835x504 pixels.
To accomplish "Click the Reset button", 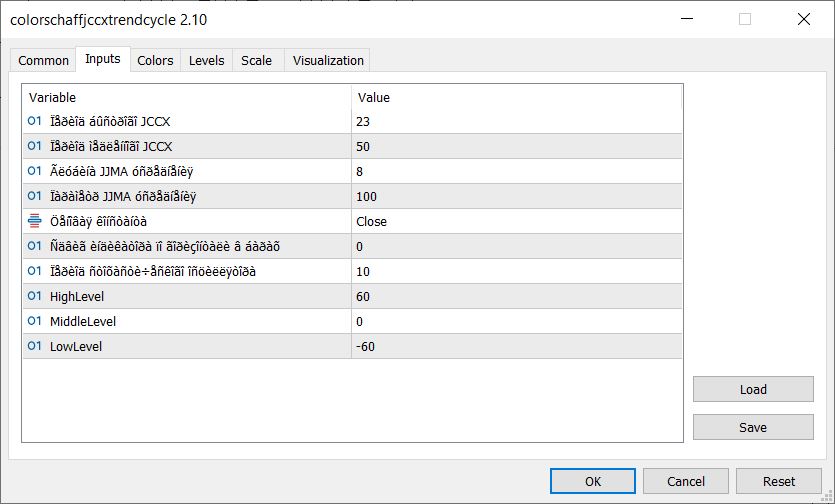I will 779,482.
